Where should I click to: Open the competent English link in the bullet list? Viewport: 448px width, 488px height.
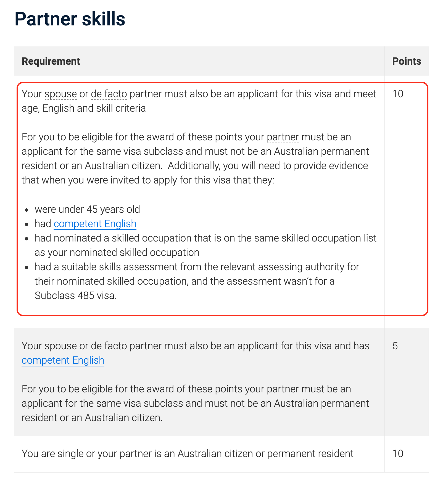tap(95, 224)
